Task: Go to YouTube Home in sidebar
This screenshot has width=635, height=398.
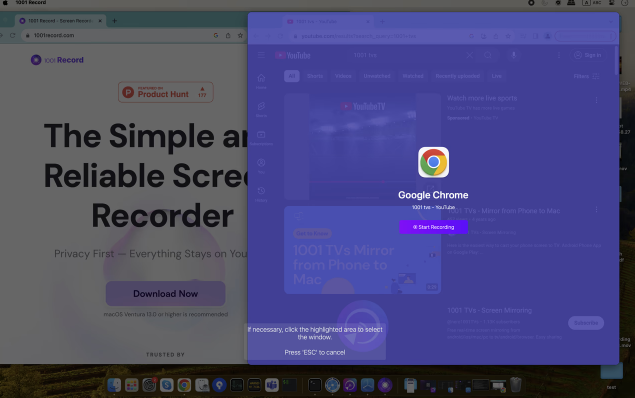Action: point(261,81)
